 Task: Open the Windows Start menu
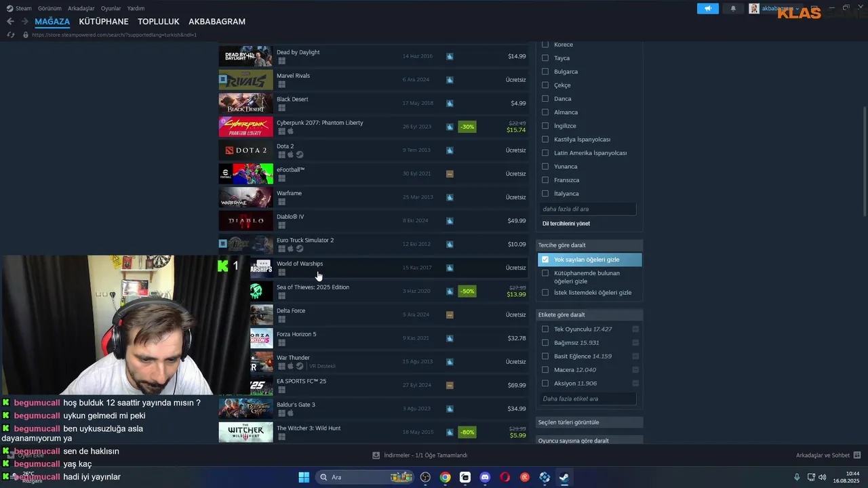(x=304, y=477)
